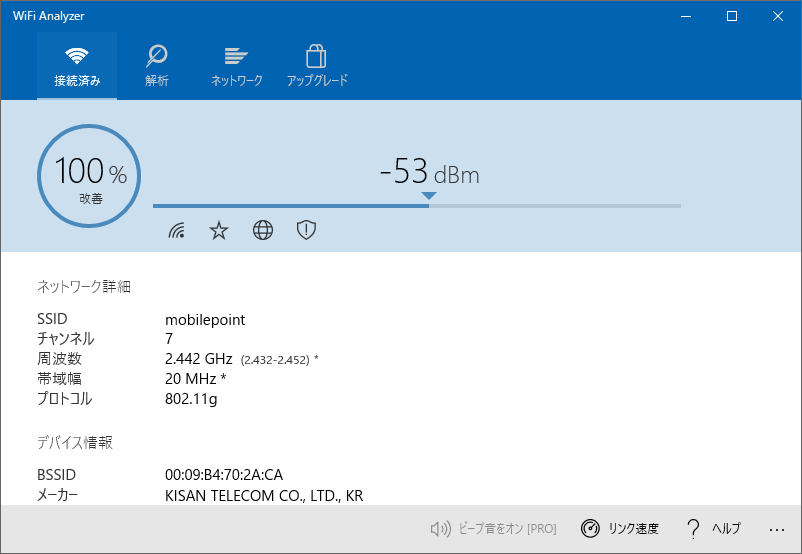Image resolution: width=802 pixels, height=554 pixels.
Task: Click the signal strength wave icon
Action: [177, 230]
